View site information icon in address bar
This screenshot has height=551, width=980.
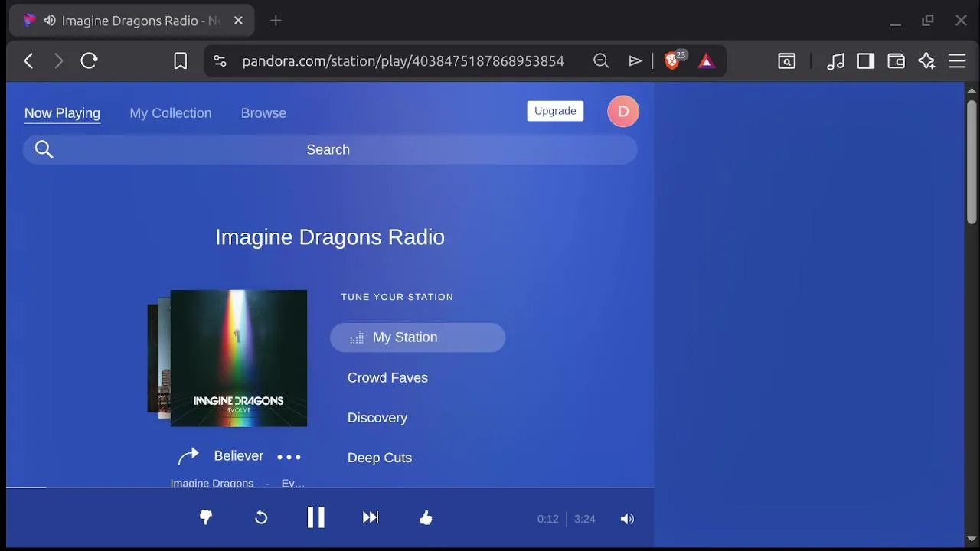click(x=220, y=61)
